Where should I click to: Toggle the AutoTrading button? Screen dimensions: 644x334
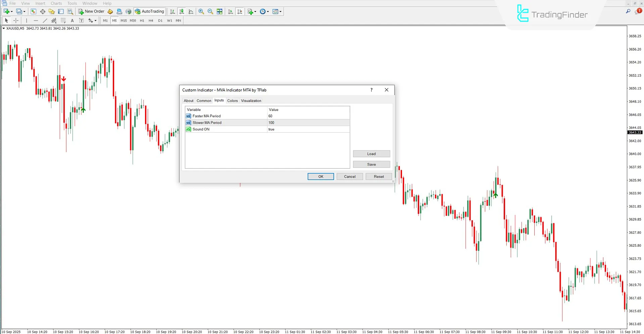click(150, 11)
